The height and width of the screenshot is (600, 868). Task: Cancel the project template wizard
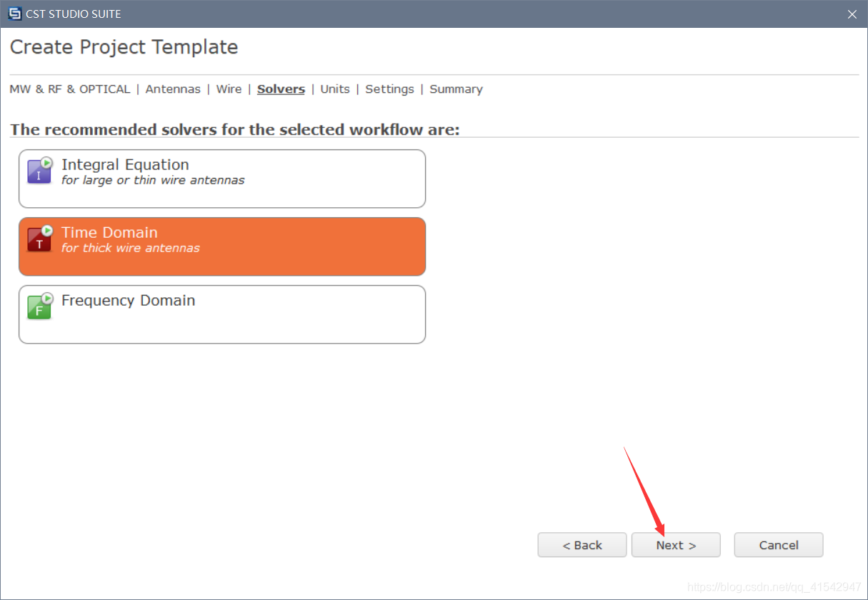(x=779, y=545)
